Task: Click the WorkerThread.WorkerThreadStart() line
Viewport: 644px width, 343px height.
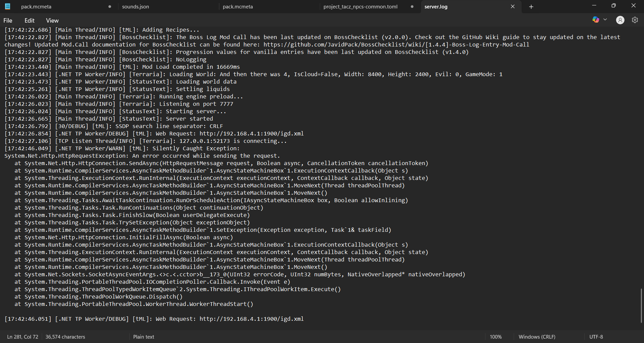Action: (x=134, y=304)
